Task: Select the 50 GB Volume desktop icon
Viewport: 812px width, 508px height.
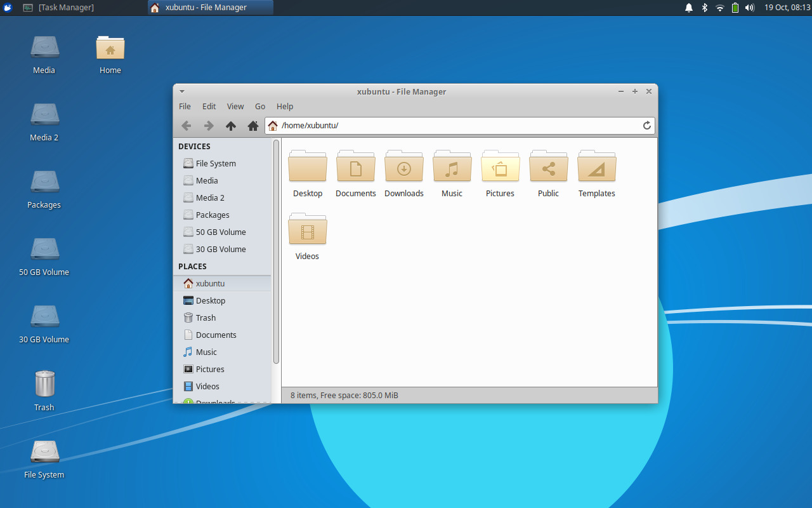Action: pos(44,250)
